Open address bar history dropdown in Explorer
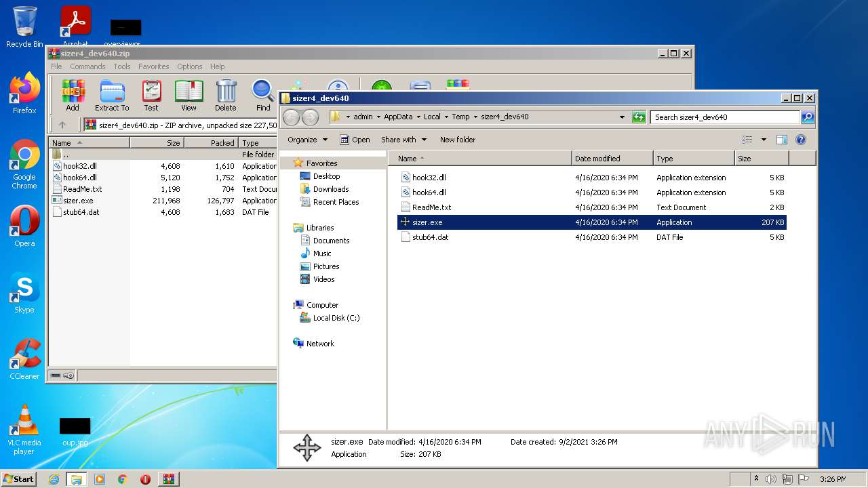Image resolution: width=868 pixels, height=488 pixels. [622, 117]
